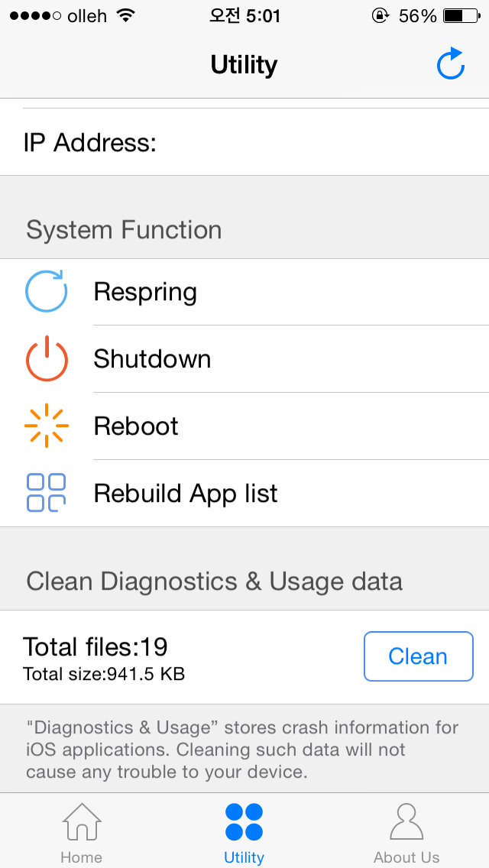Open the About Us tab label

(x=406, y=857)
